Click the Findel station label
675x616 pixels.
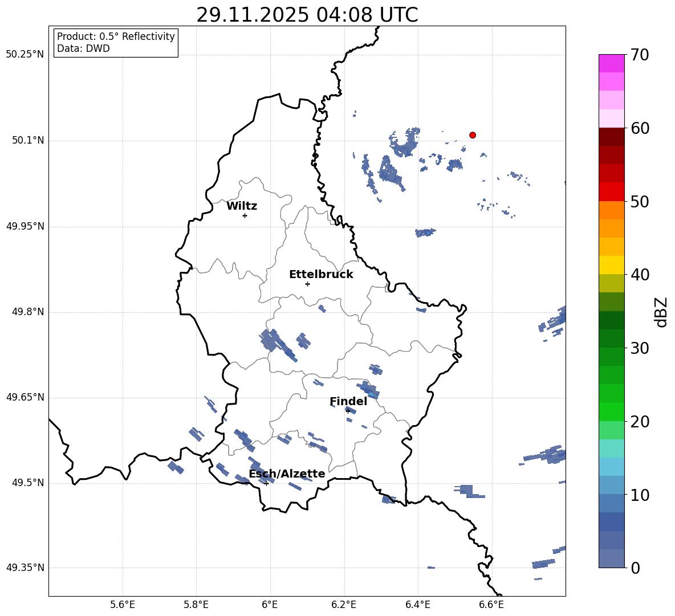[348, 401]
